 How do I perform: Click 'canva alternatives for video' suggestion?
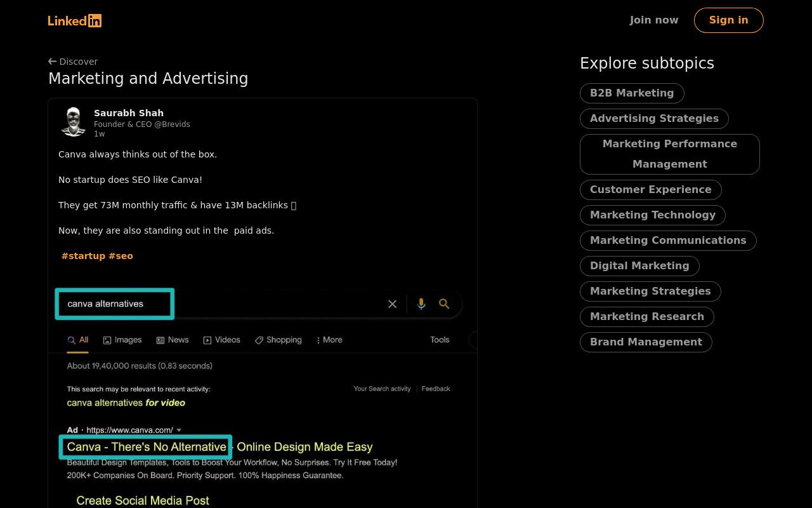[x=126, y=403]
